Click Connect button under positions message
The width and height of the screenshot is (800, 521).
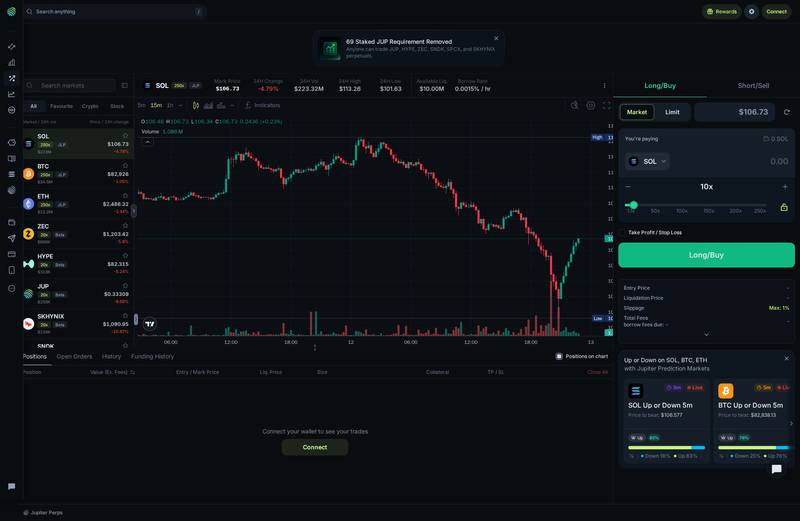pyautogui.click(x=315, y=447)
